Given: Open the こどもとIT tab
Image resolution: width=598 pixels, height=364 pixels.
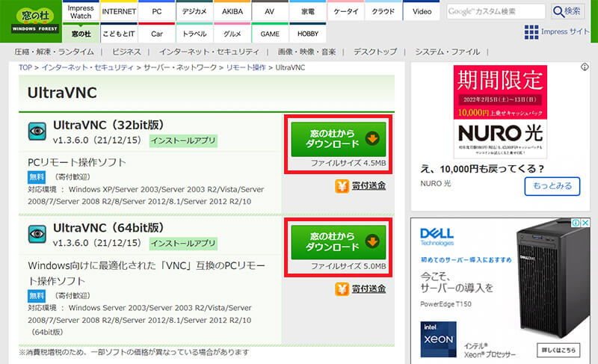Looking at the screenshot, I should click(119, 34).
